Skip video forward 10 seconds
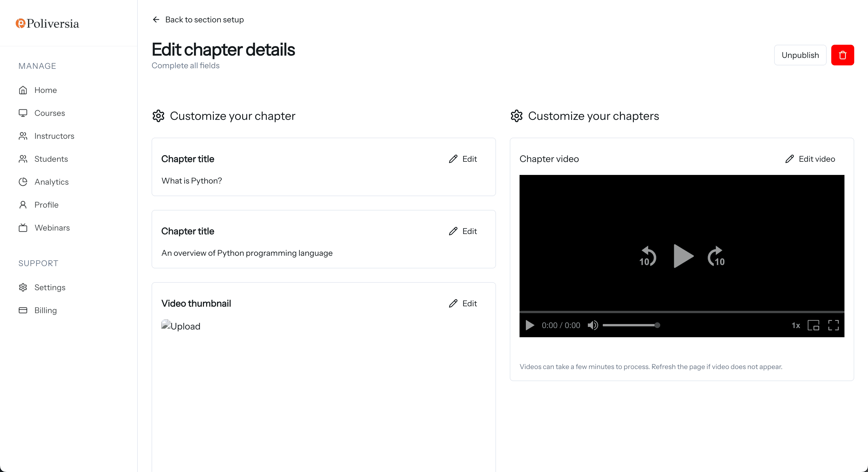The height and width of the screenshot is (472, 868). coord(716,256)
